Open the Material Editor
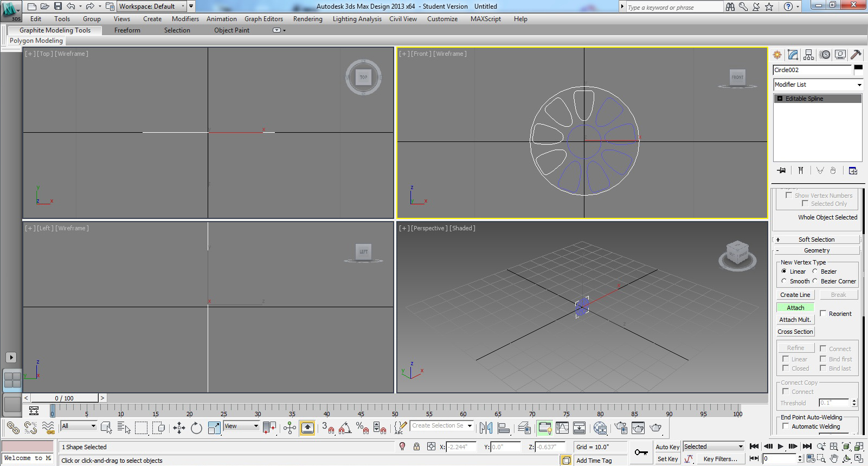Viewport: 868px width, 466px height. [x=600, y=428]
